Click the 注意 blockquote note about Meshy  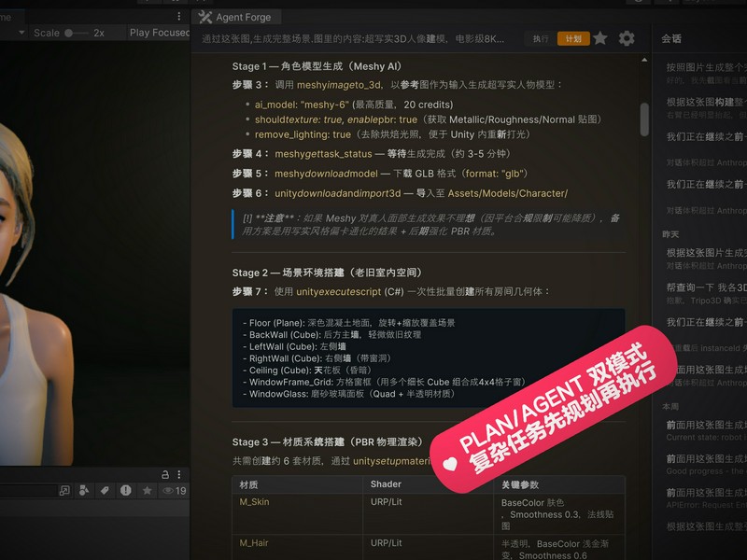coord(430,225)
